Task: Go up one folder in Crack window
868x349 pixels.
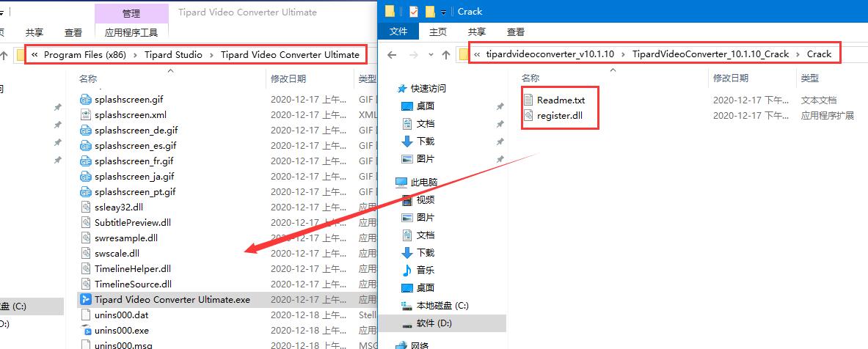Action: [x=446, y=55]
